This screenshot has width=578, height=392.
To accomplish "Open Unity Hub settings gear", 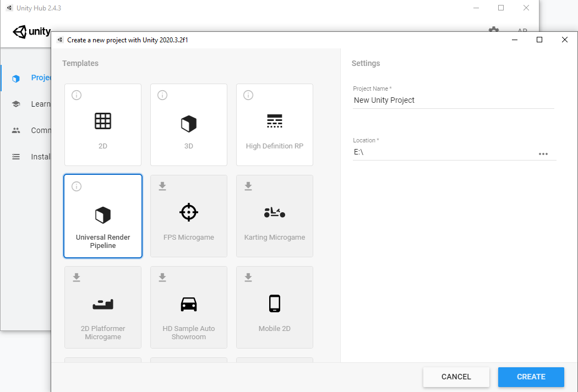I will coord(494,29).
